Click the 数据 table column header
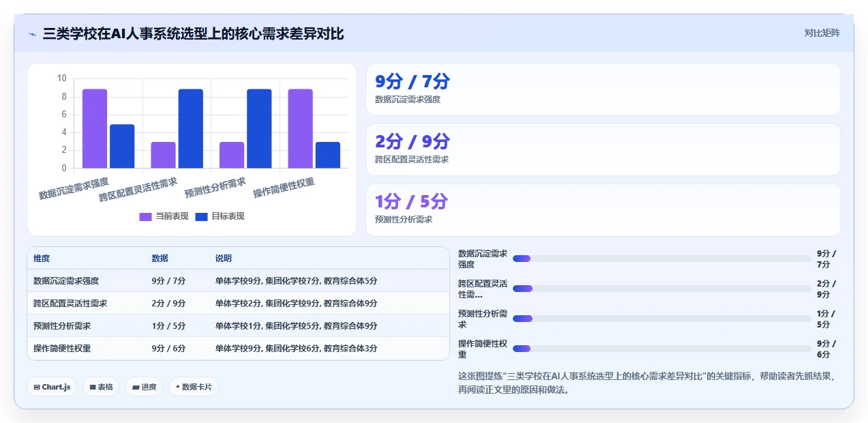 (160, 259)
